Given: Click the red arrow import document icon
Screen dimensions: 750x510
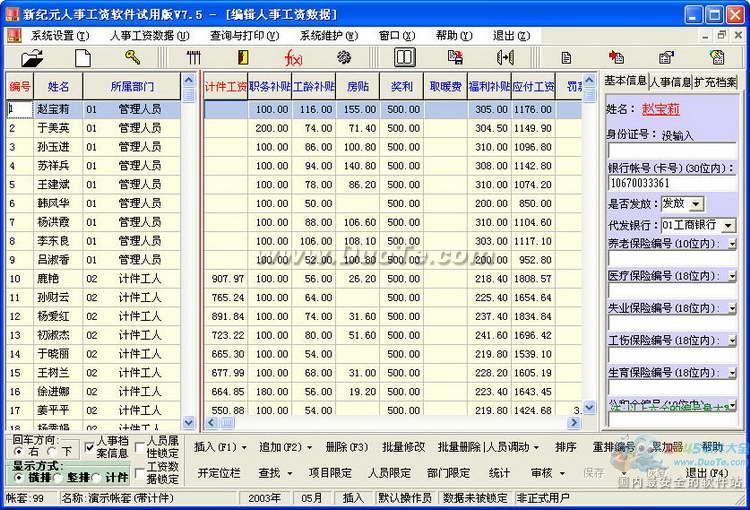Looking at the screenshot, I should [x=616, y=57].
